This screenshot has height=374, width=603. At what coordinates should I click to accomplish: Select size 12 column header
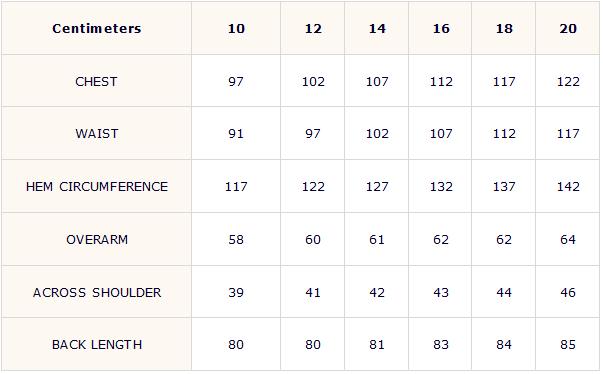tap(313, 28)
